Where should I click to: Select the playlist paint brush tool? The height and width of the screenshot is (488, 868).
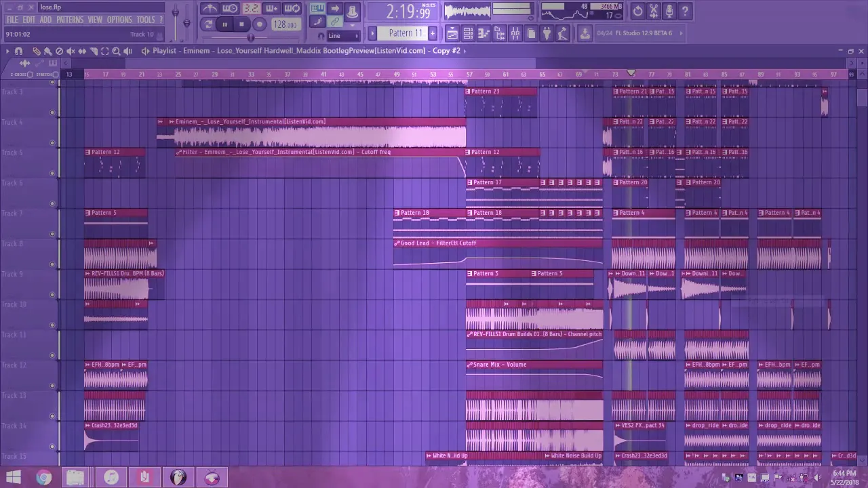click(47, 51)
